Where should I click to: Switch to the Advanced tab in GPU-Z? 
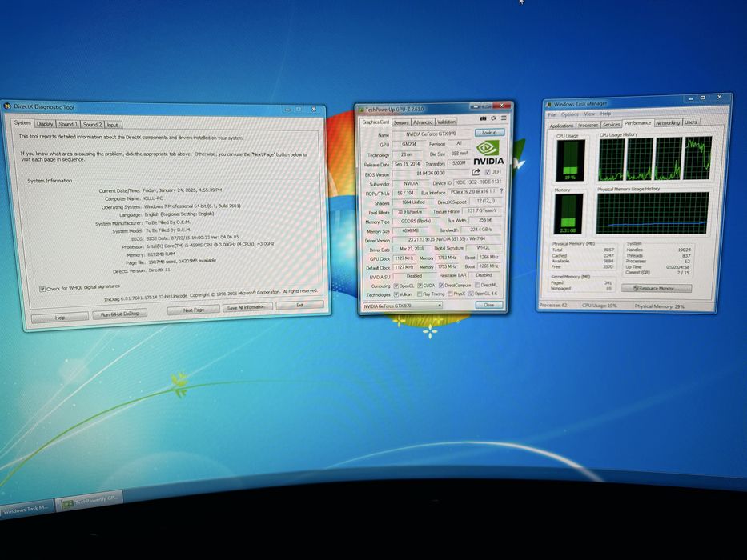point(423,122)
